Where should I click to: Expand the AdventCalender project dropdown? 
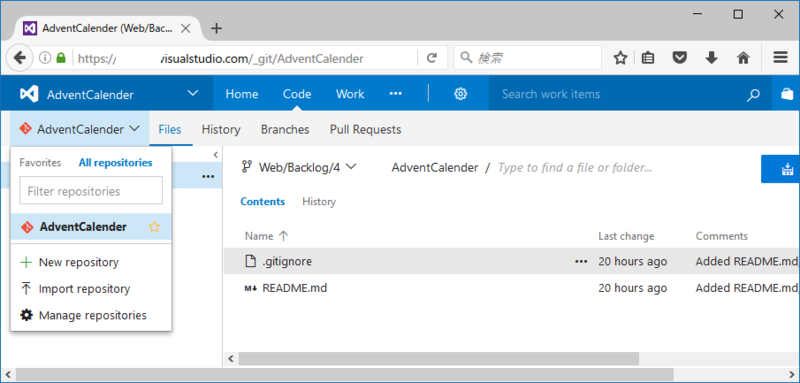pos(192,93)
